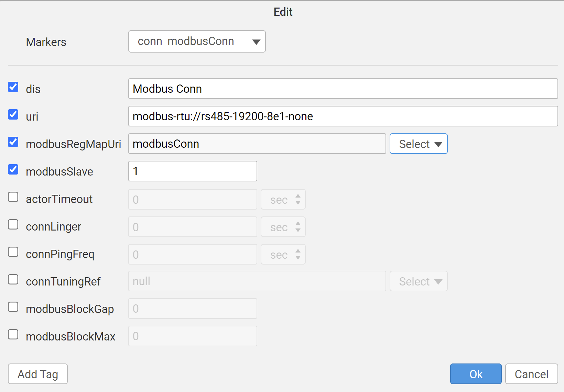Disable the modbusRegMapUri checkbox
This screenshot has width=564, height=392.
pyautogui.click(x=13, y=142)
